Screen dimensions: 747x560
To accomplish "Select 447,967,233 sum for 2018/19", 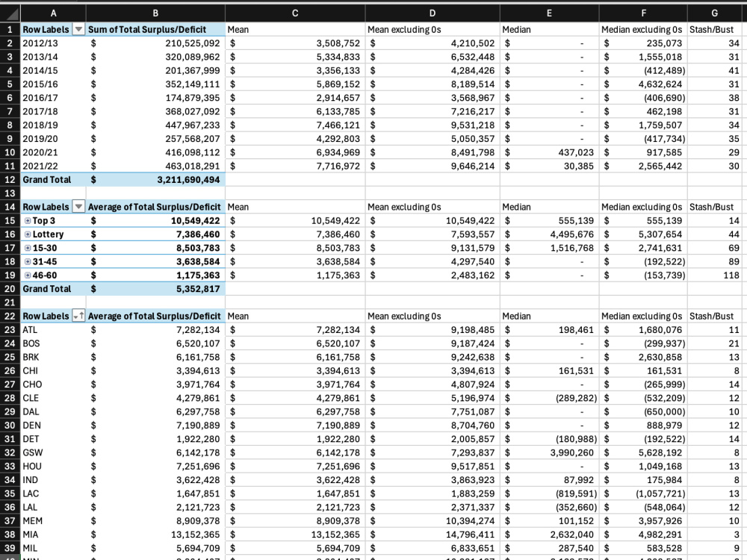I will pyautogui.click(x=155, y=125).
